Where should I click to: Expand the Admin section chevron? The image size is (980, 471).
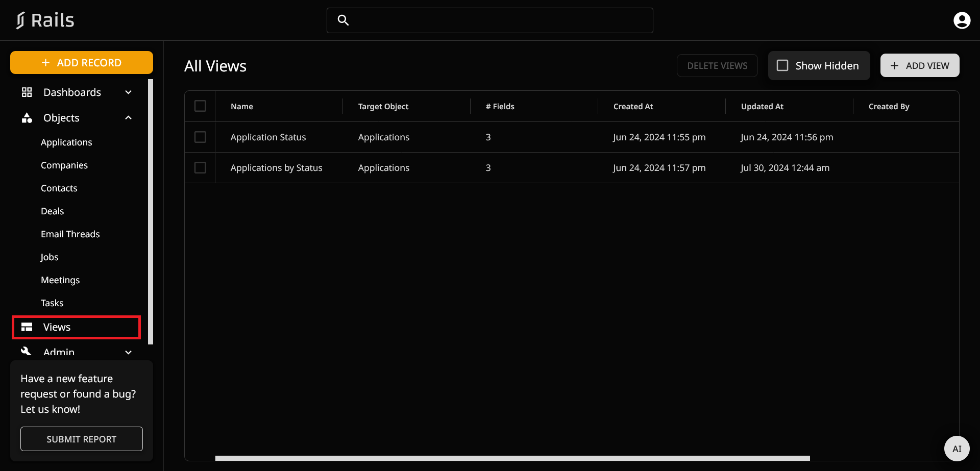129,352
